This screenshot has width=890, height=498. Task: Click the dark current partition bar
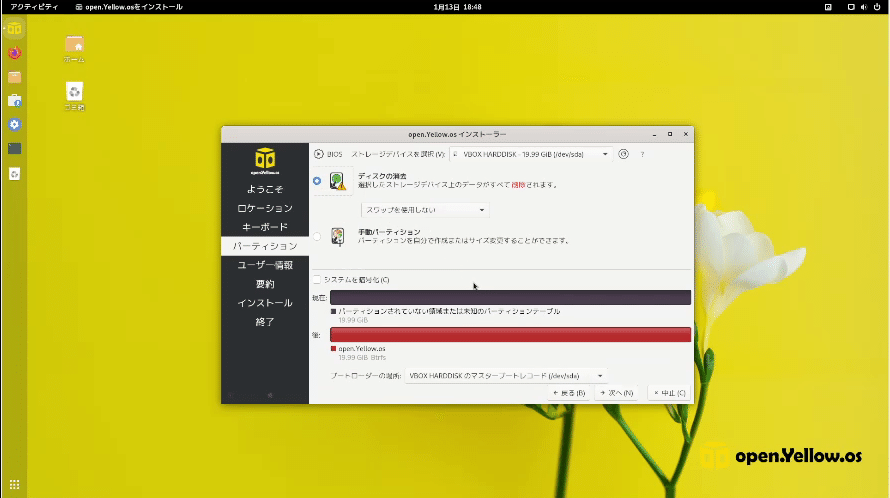(x=510, y=297)
